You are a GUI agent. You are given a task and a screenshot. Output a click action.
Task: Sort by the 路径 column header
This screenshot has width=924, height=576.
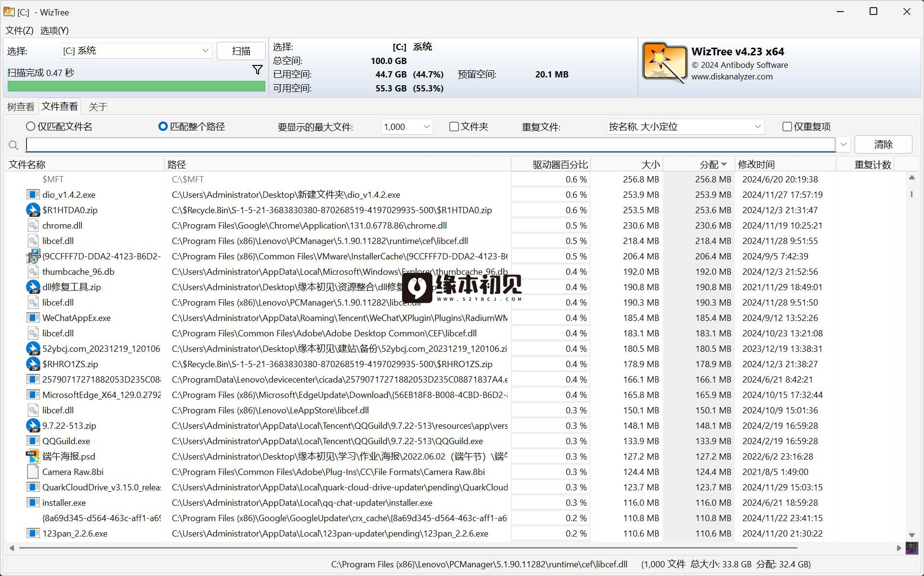tap(338, 165)
